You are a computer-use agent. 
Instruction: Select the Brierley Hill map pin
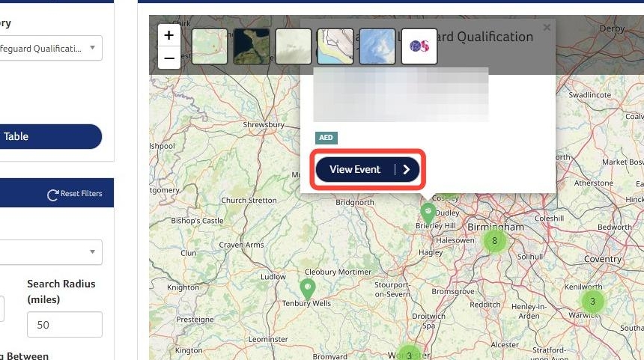tap(428, 213)
